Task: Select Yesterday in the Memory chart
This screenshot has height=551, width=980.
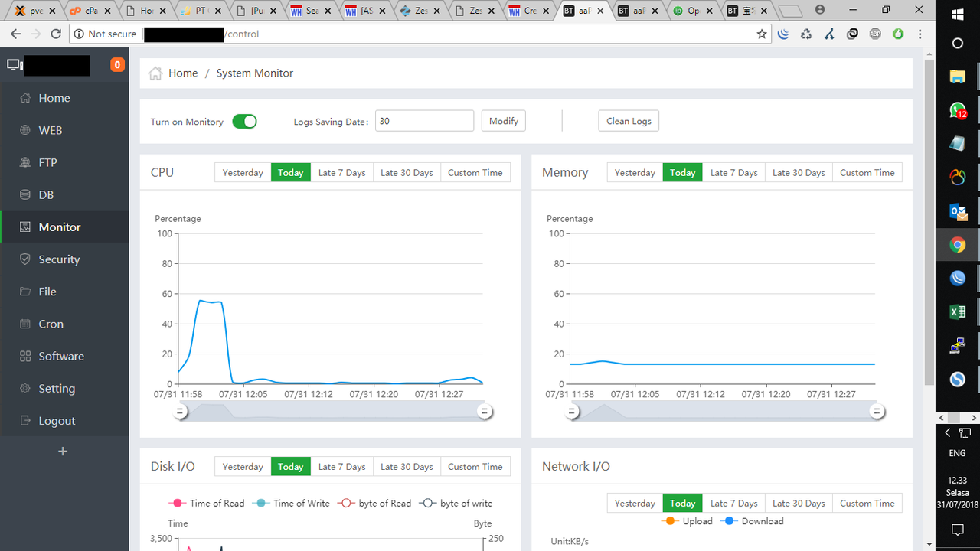Action: (635, 173)
